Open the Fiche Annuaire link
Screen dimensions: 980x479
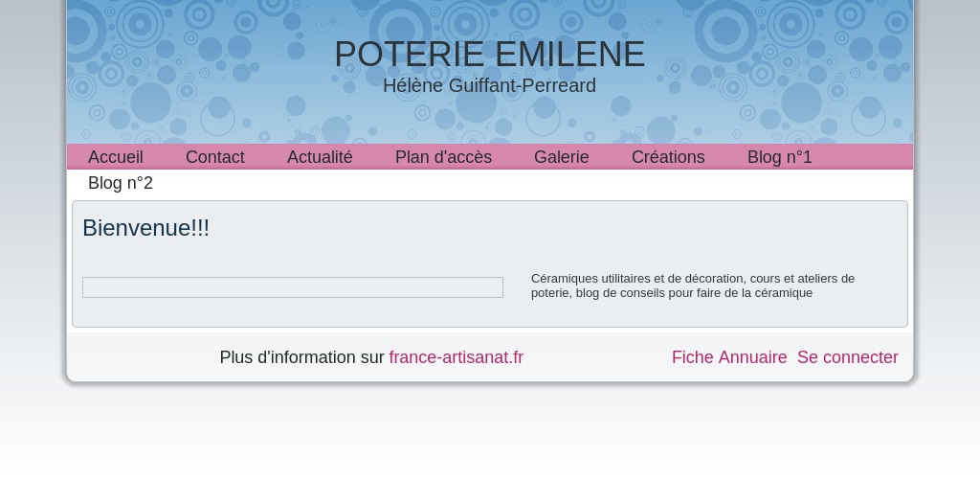[x=729, y=357]
